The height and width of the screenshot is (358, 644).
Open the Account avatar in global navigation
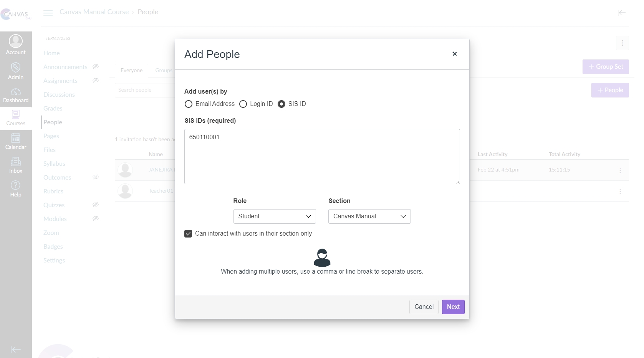coord(16,41)
